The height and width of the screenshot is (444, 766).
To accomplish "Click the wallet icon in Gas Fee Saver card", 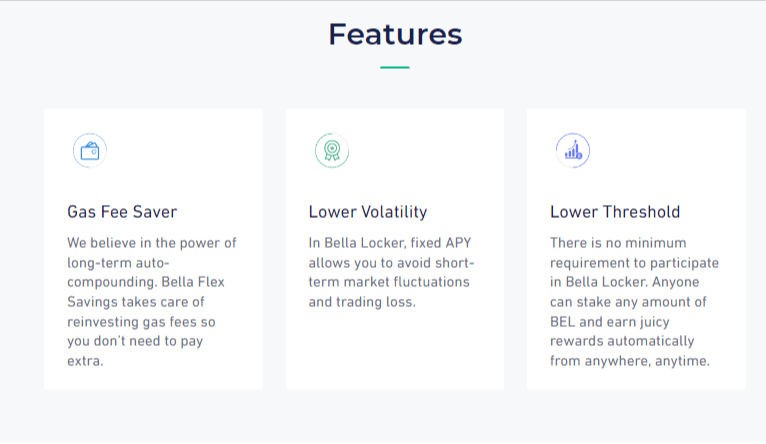I will pyautogui.click(x=90, y=150).
